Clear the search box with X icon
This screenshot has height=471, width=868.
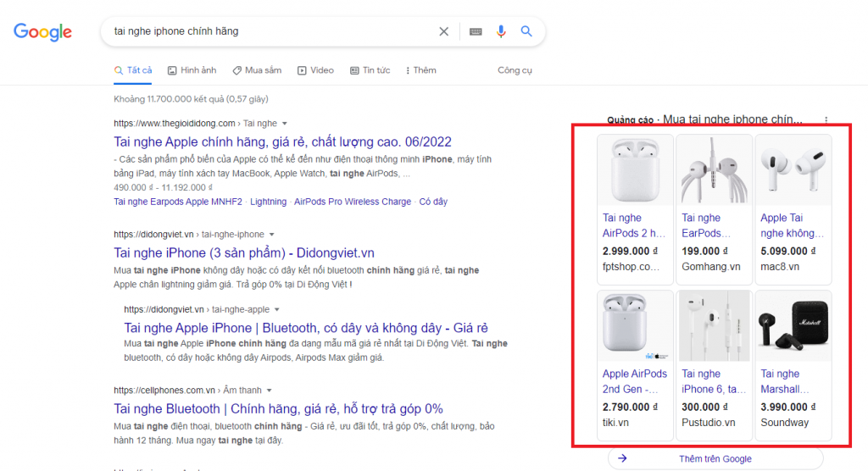tap(443, 31)
